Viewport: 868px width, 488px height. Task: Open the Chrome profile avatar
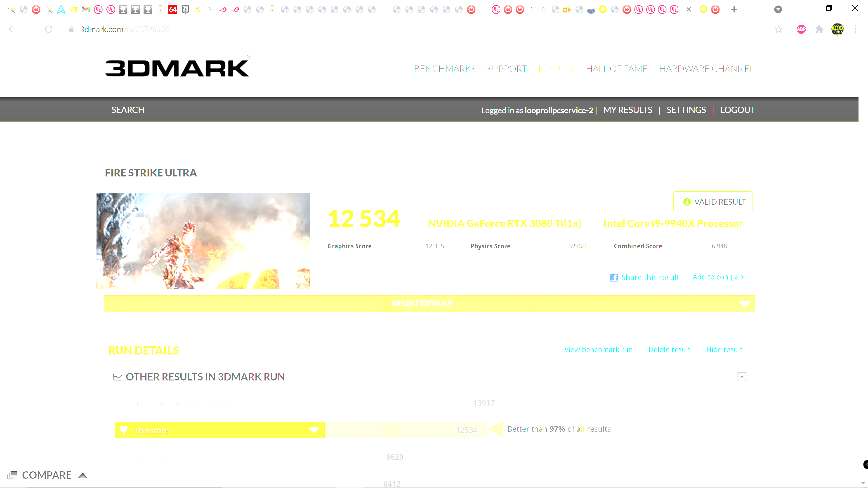pos(837,29)
